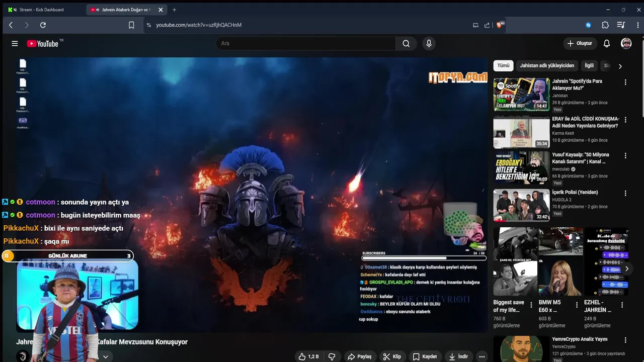Open the channel avatar below video title
The height and width of the screenshot is (362, 644).
point(23,356)
